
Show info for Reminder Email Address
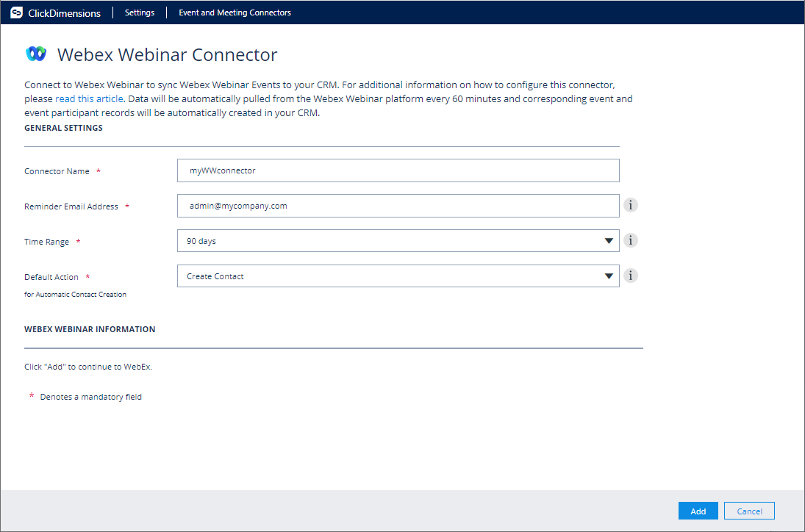(631, 205)
